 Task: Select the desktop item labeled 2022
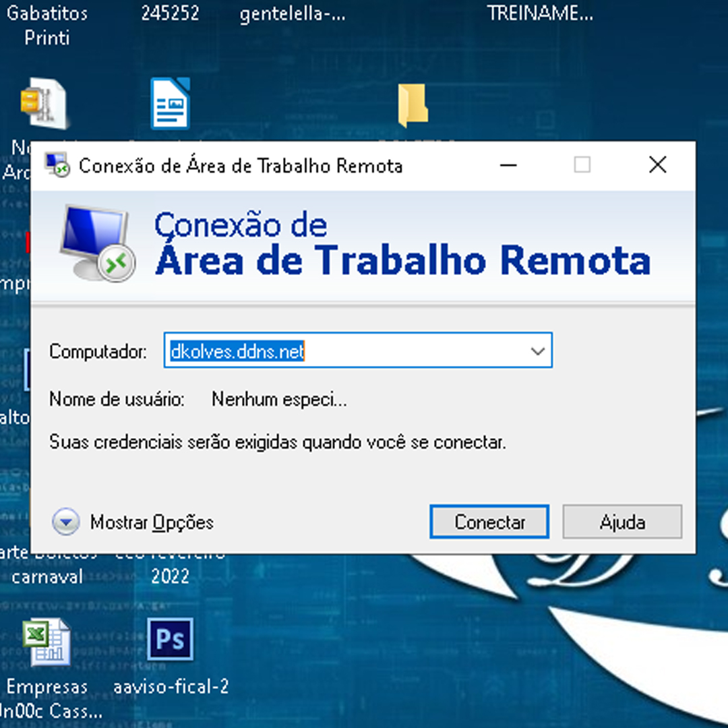pos(170,576)
